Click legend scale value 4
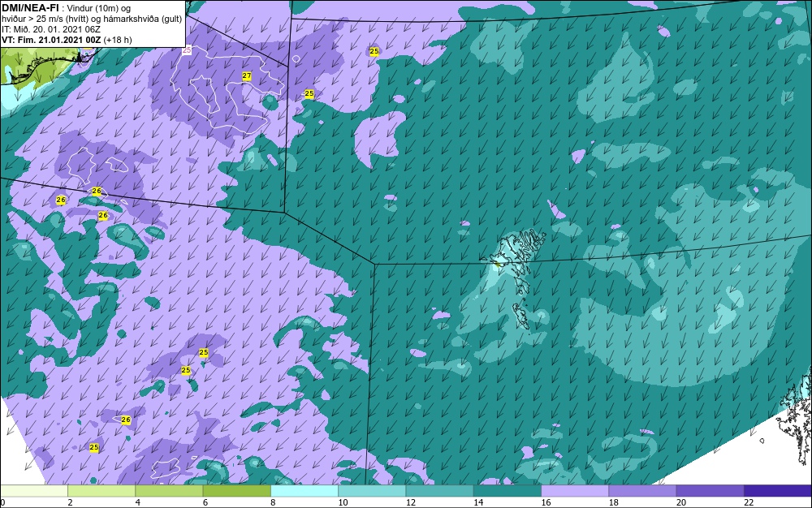 pyautogui.click(x=138, y=502)
